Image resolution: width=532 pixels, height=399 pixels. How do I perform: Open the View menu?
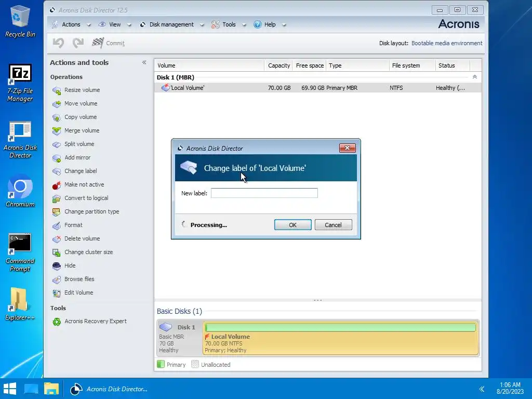pos(110,24)
